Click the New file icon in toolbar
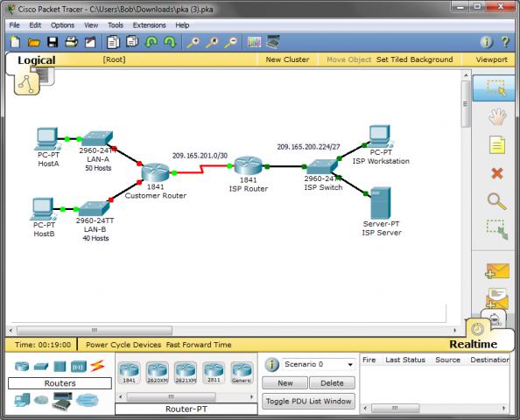 click(15, 42)
